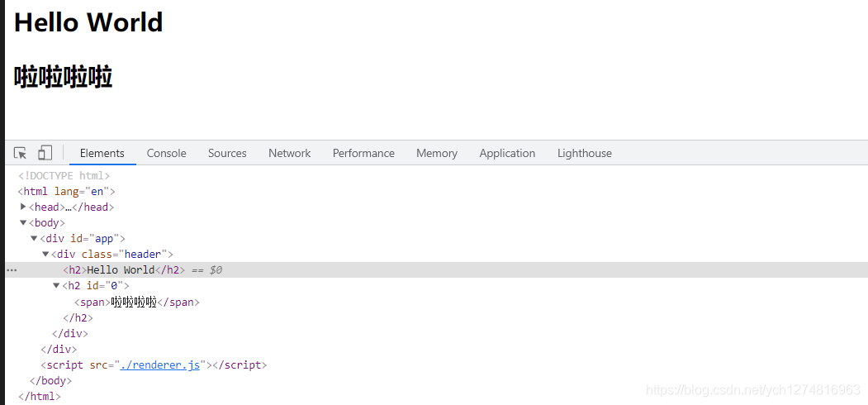
Task: Activate the inspect element picker icon
Action: point(21,153)
